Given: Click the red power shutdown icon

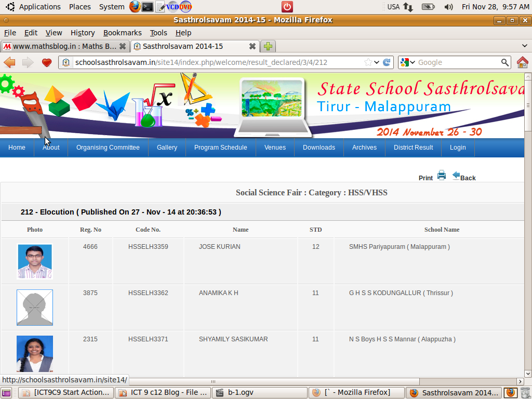Looking at the screenshot, I should click(x=287, y=6).
